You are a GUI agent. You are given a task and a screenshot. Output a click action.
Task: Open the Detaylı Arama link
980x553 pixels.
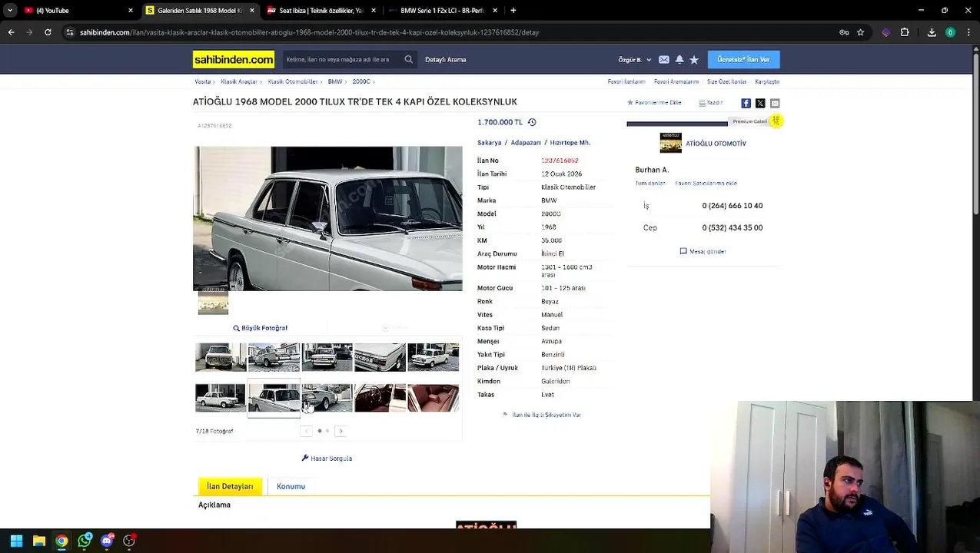click(446, 59)
